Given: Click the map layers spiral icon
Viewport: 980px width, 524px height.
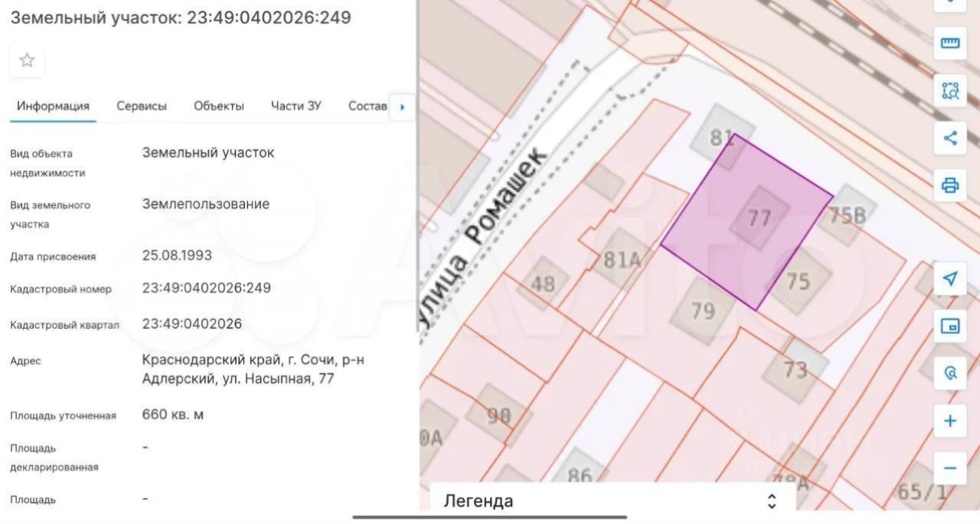Looking at the screenshot, I should 950,373.
